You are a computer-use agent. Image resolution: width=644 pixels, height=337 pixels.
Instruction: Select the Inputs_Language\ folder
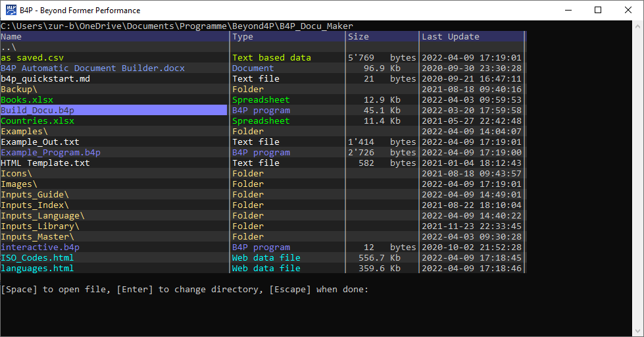click(x=43, y=216)
